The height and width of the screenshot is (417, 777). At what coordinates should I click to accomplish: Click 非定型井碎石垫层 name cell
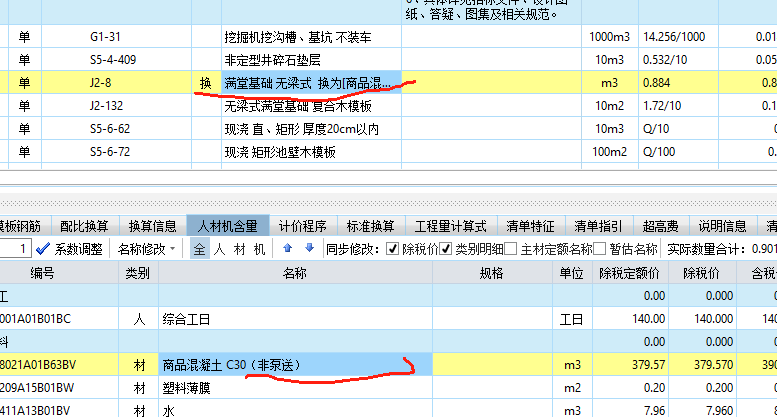311,60
